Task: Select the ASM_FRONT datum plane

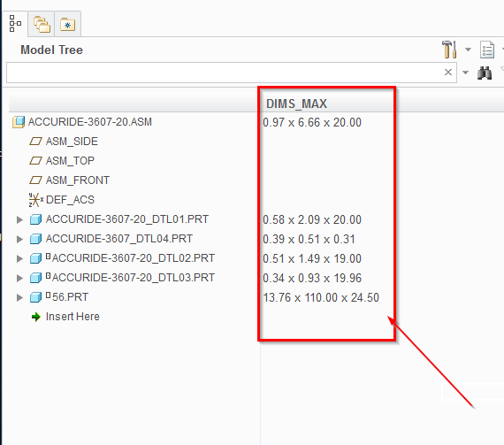Action: click(x=78, y=180)
